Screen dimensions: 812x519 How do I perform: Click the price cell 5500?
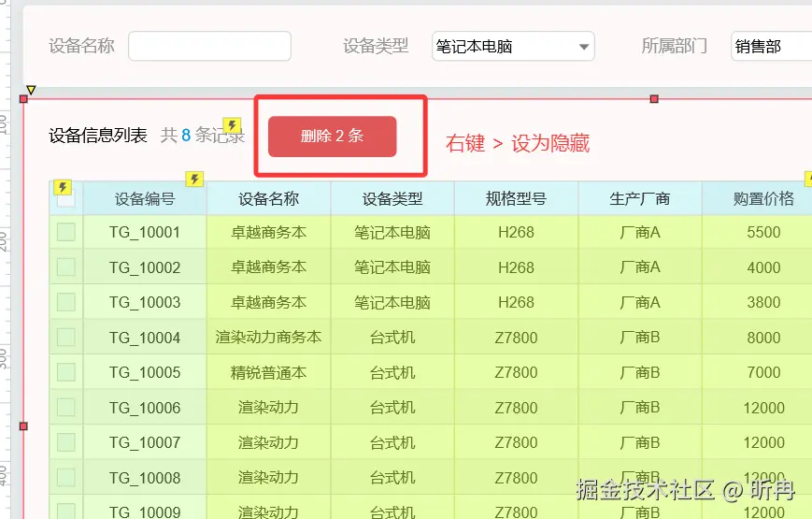(758, 232)
